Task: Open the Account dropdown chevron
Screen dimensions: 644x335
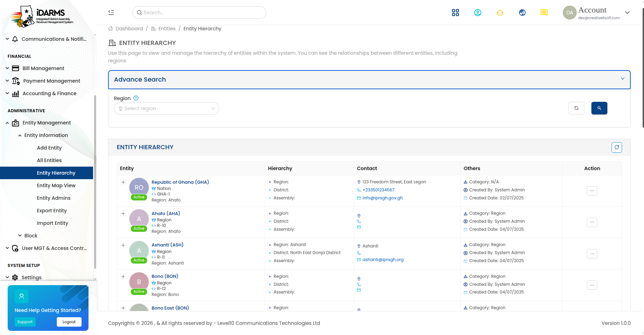Action: (x=627, y=13)
